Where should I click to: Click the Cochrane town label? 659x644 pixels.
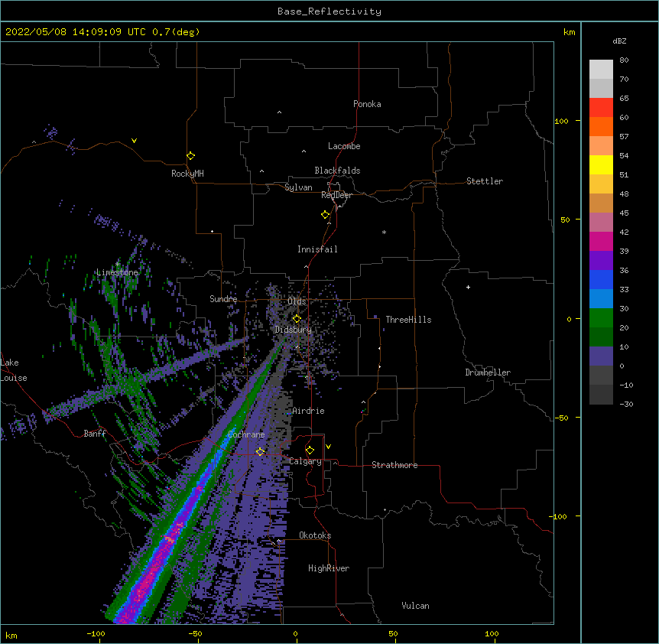point(246,434)
